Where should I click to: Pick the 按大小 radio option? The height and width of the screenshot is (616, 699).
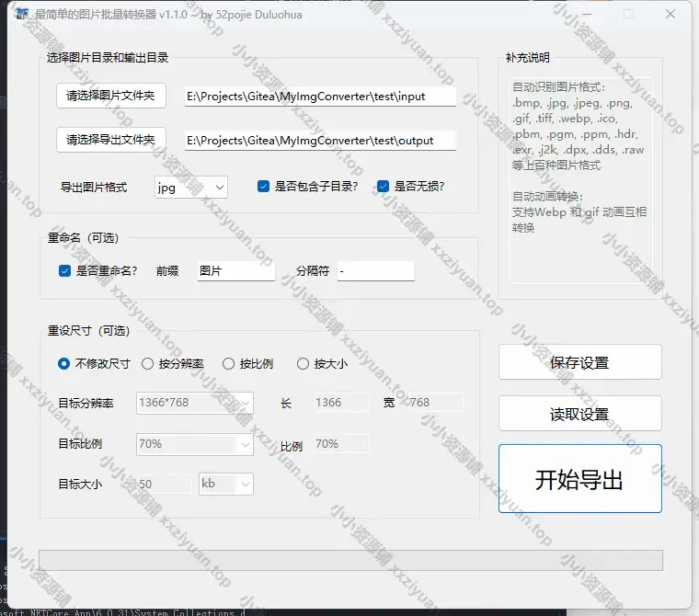point(303,363)
